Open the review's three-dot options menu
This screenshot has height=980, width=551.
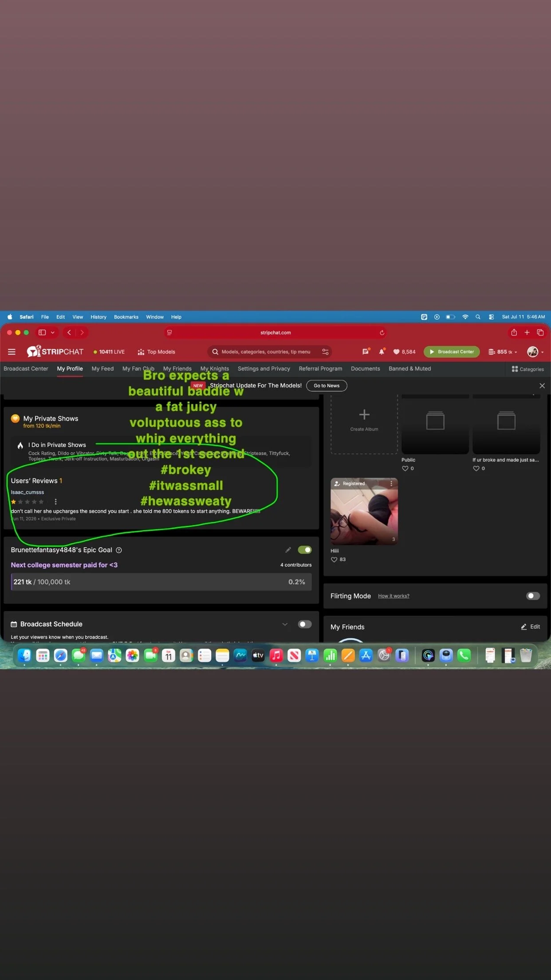pyautogui.click(x=55, y=502)
